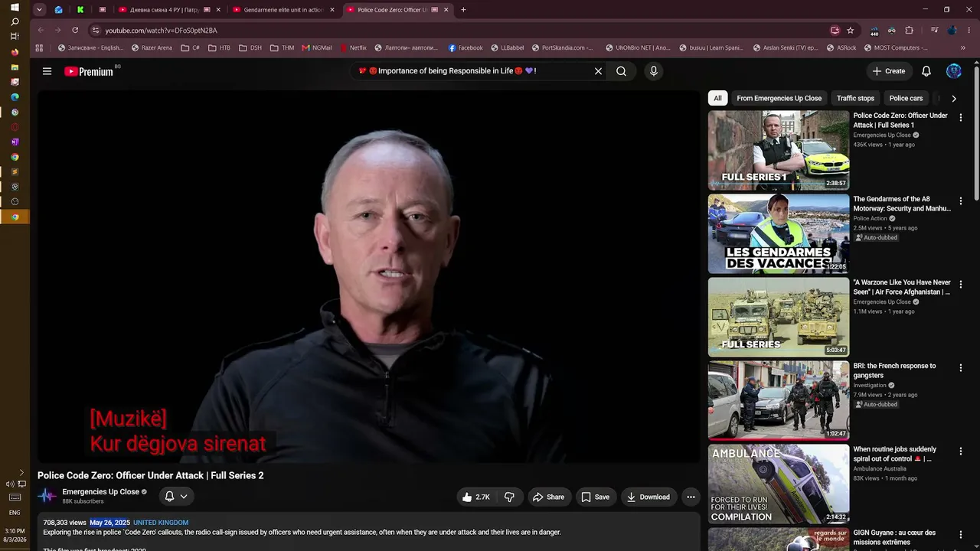Open Netflix bookmark
The height and width of the screenshot is (551, 980).
pyautogui.click(x=354, y=47)
